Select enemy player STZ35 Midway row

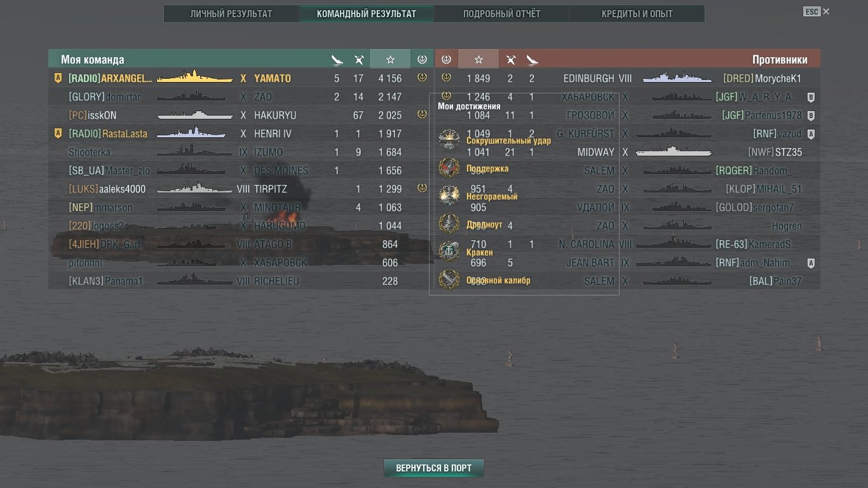pos(627,152)
